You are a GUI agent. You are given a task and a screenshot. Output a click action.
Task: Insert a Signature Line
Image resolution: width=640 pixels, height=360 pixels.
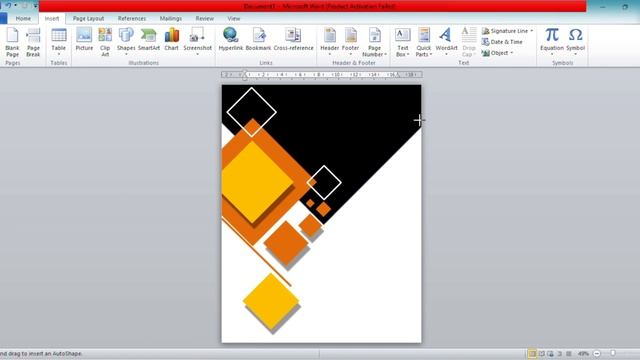(x=507, y=31)
